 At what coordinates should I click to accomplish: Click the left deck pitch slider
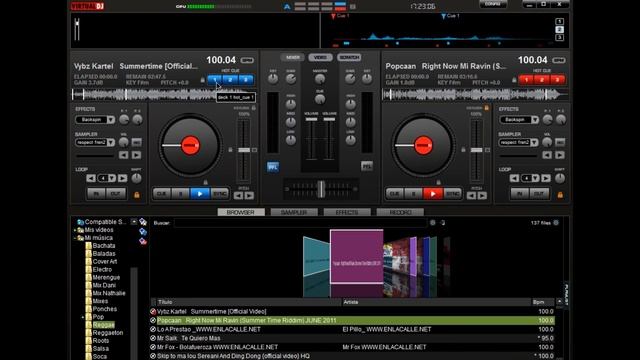(244, 150)
